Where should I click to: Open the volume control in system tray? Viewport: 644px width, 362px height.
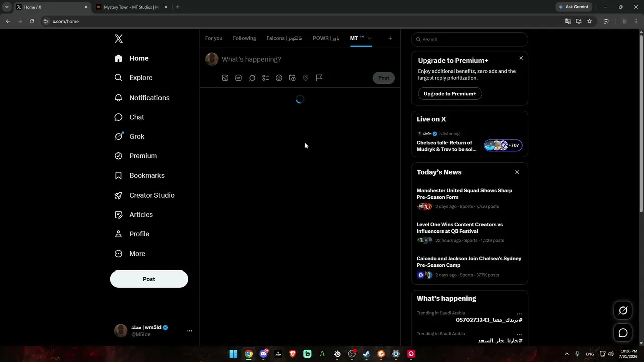[x=611, y=354]
